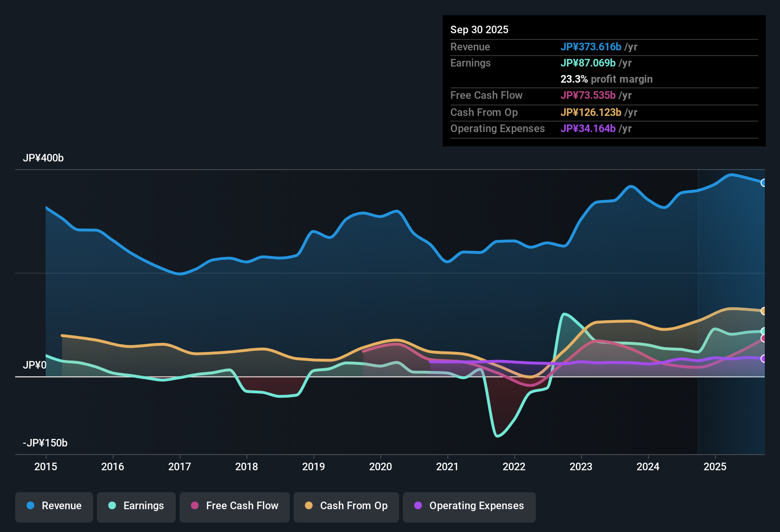Viewport: 780px width, 532px height.
Task: Expand the Cash From Op legend entry
Action: [346, 506]
